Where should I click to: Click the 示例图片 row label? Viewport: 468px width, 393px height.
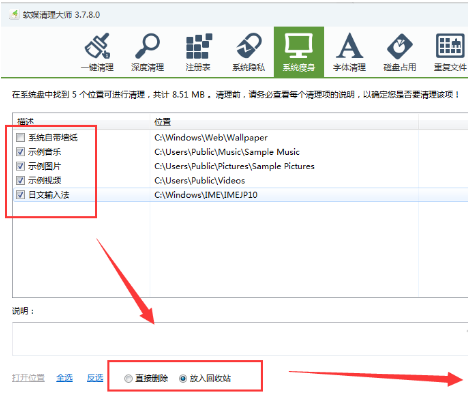coord(44,166)
